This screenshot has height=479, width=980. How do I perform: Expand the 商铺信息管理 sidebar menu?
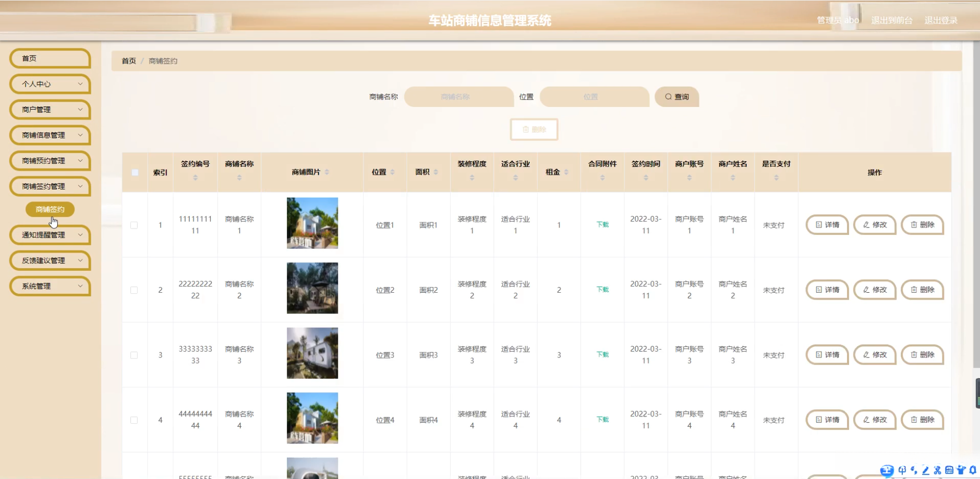coord(50,135)
